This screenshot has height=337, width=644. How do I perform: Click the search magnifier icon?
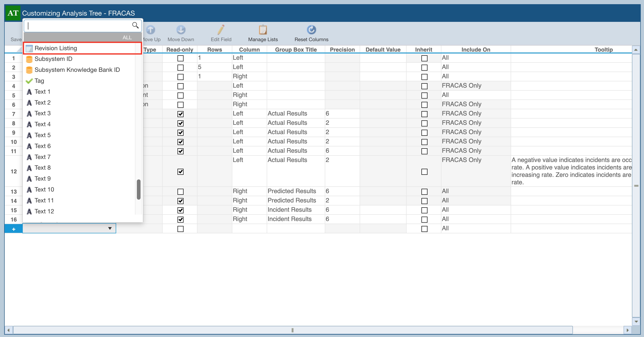pos(135,25)
